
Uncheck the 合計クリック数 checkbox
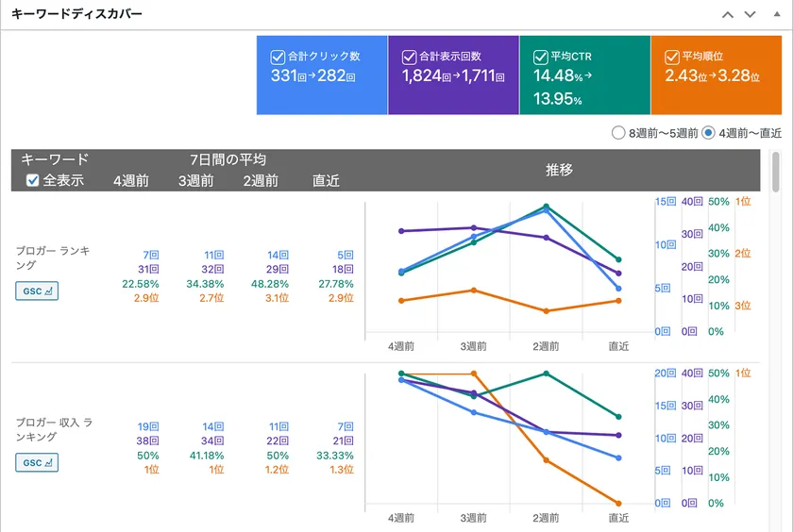tap(278, 56)
